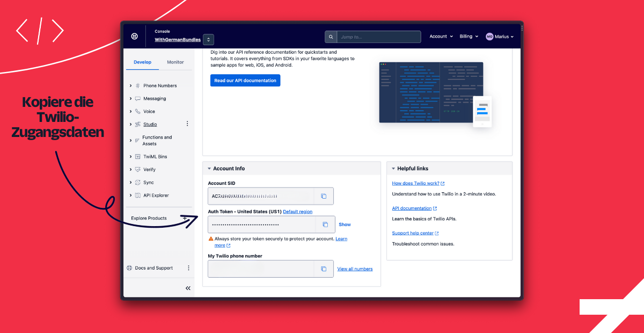
Task: Open How does Twilio work? link
Action: pos(418,184)
